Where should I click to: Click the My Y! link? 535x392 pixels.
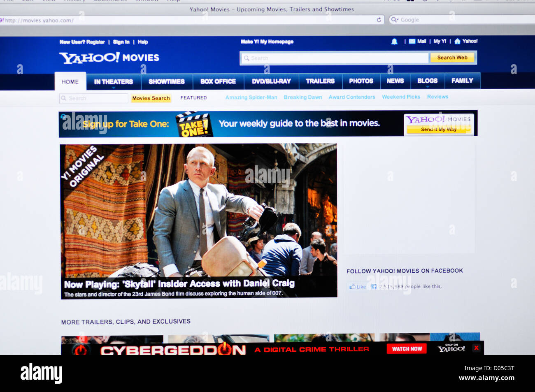tap(440, 41)
